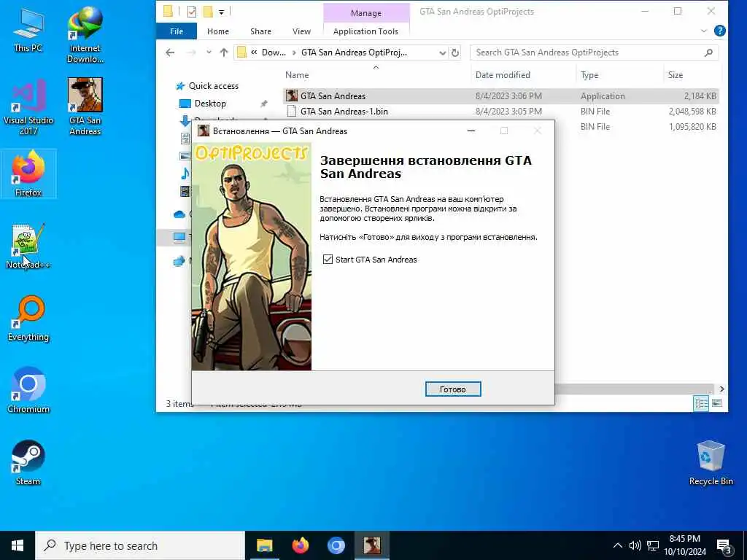
Task: Sort files by Type column
Action: pos(589,75)
